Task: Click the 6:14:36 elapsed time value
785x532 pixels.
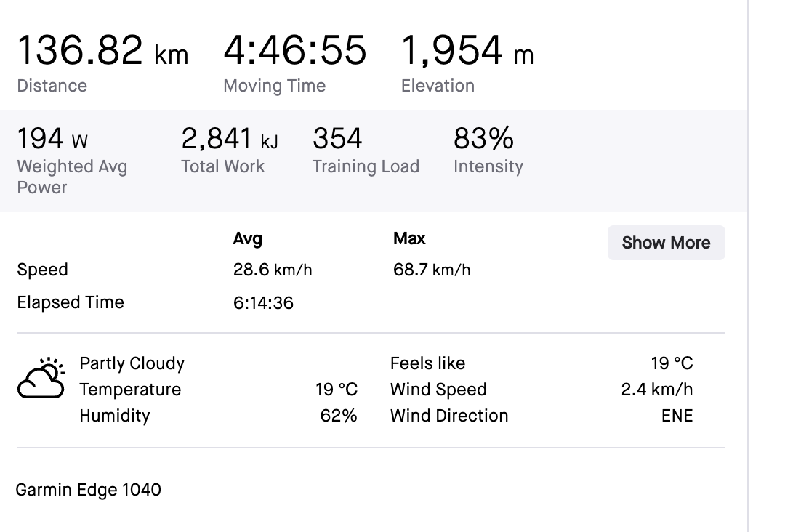Action: pos(263,303)
